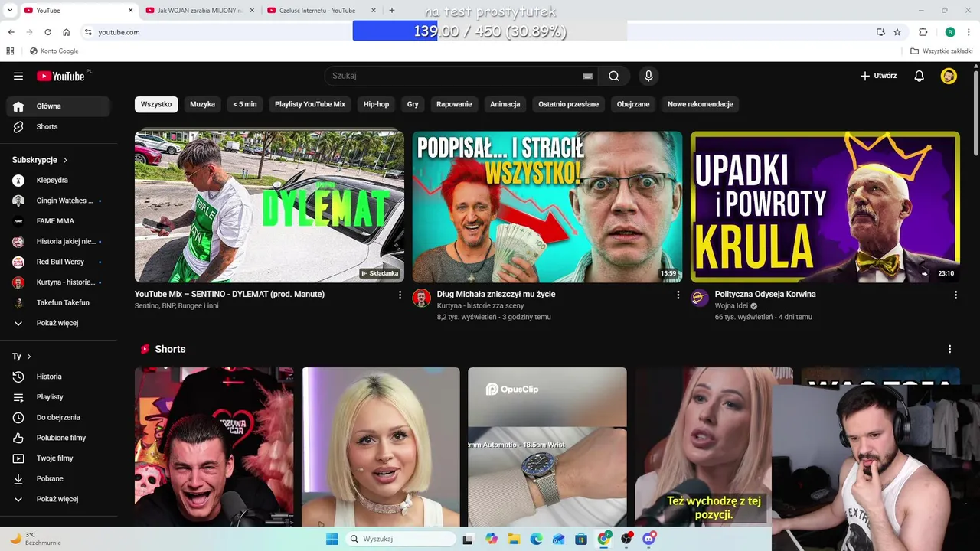Expand the Ty section header
The image size is (980, 551).
pyautogui.click(x=21, y=357)
